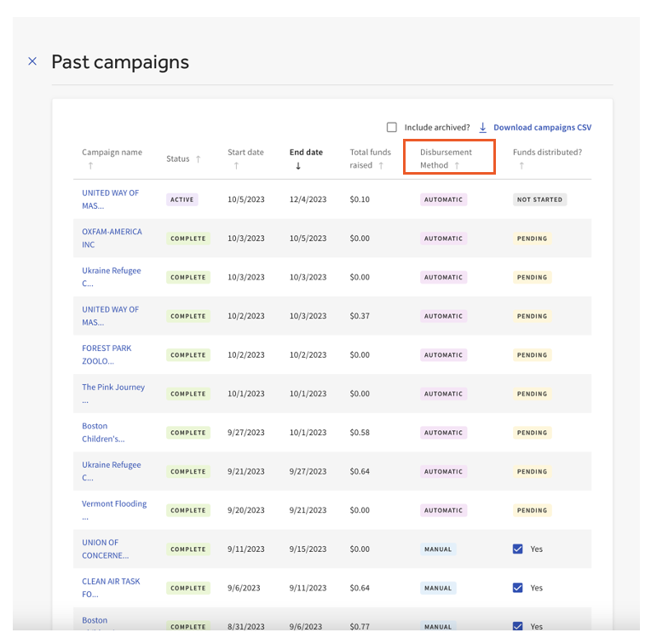
Task: Sort by Disbursement Method arrow
Action: [x=457, y=165]
